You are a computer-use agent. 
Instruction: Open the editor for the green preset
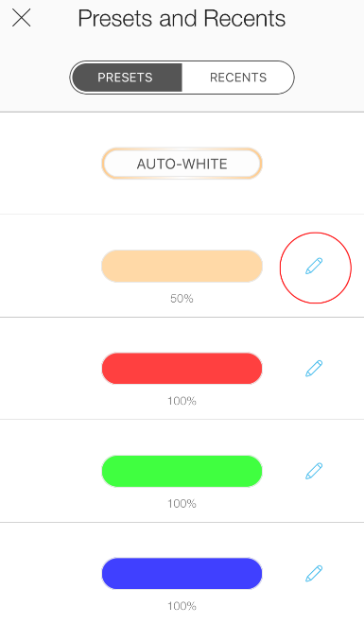(x=314, y=471)
